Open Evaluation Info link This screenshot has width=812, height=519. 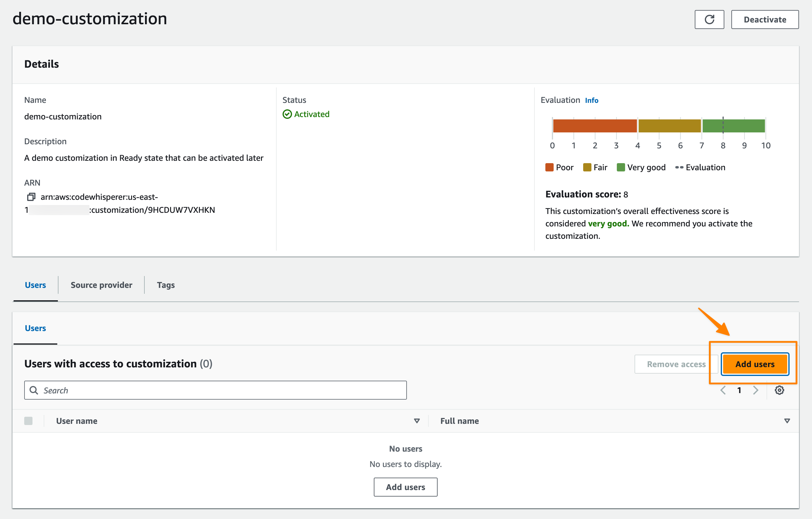pyautogui.click(x=591, y=100)
